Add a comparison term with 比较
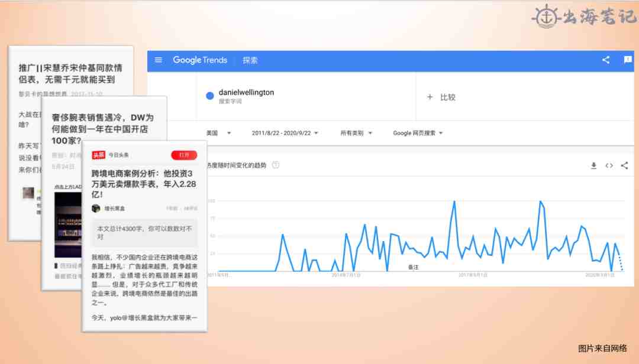This screenshot has height=364, width=639. tap(441, 97)
